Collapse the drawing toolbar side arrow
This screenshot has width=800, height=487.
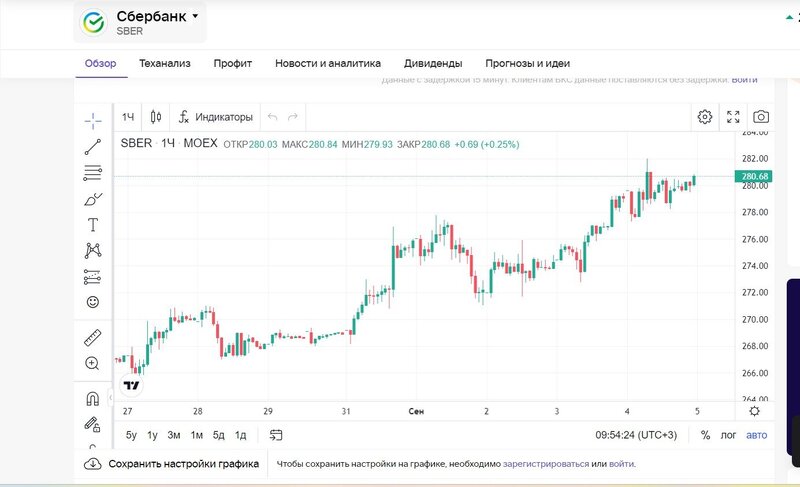point(110,398)
